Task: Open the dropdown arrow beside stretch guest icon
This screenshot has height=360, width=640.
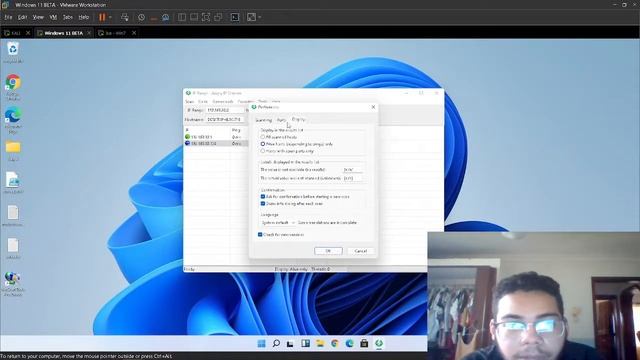Action: click(260, 17)
